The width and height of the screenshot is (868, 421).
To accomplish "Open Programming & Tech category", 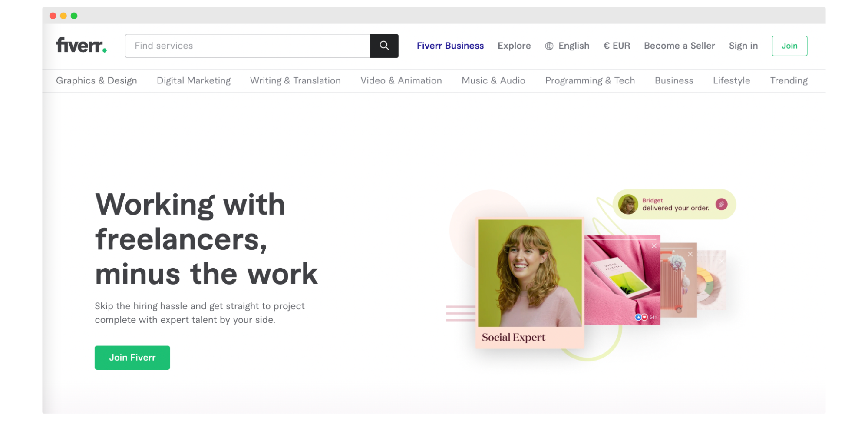I will tap(590, 80).
